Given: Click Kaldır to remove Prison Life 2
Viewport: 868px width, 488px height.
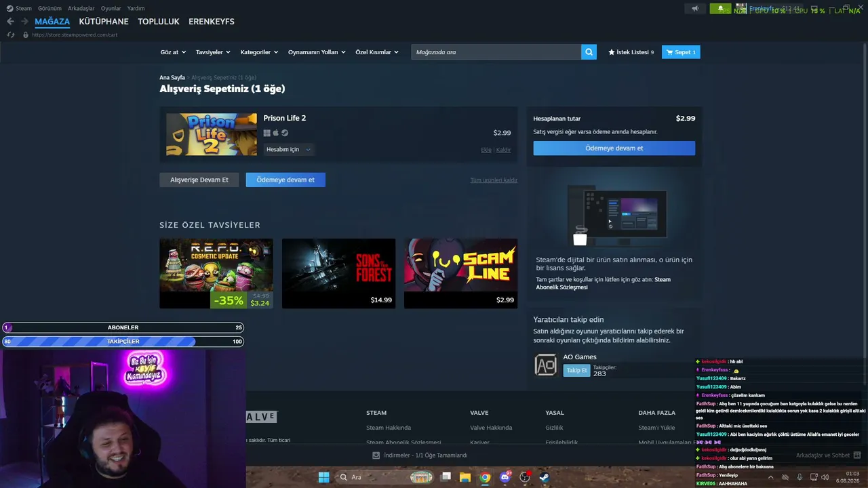Looking at the screenshot, I should 503,150.
